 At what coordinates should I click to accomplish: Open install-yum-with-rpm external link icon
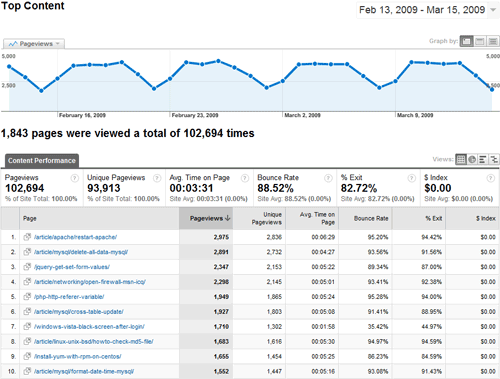[x=27, y=356]
